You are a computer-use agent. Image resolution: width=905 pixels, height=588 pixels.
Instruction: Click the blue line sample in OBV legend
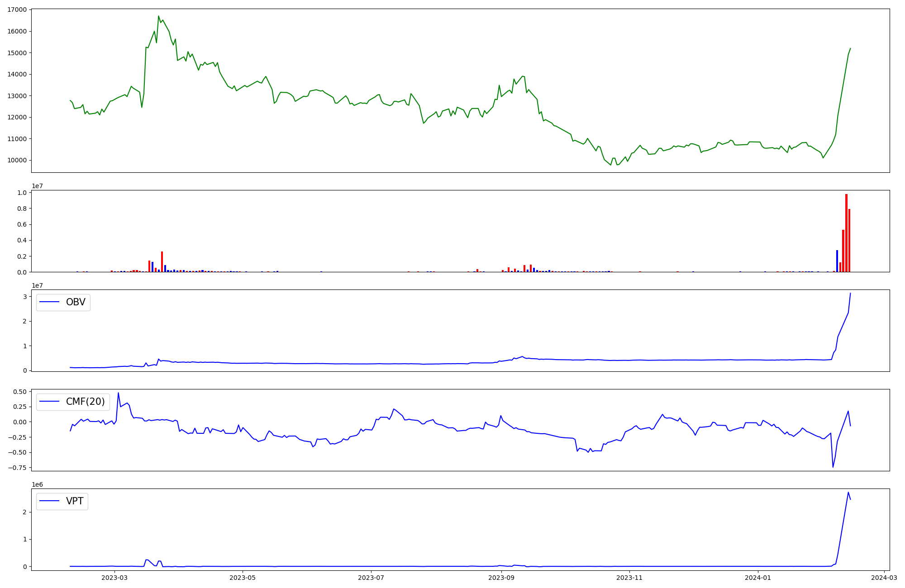tap(50, 302)
